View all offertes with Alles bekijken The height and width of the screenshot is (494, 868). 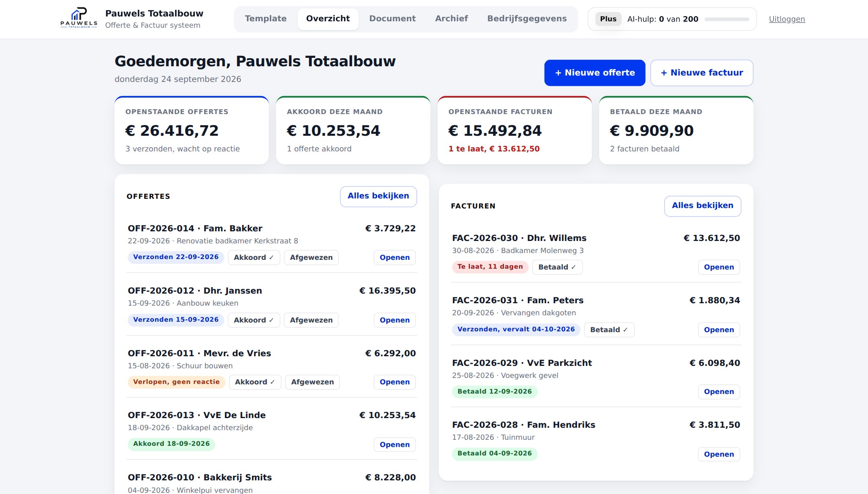point(378,196)
